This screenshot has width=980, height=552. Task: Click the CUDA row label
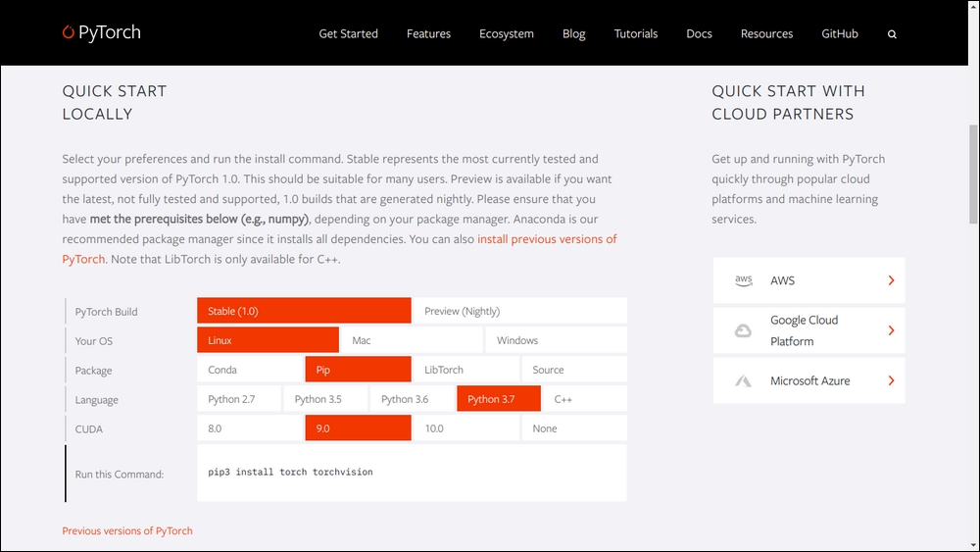coord(89,428)
